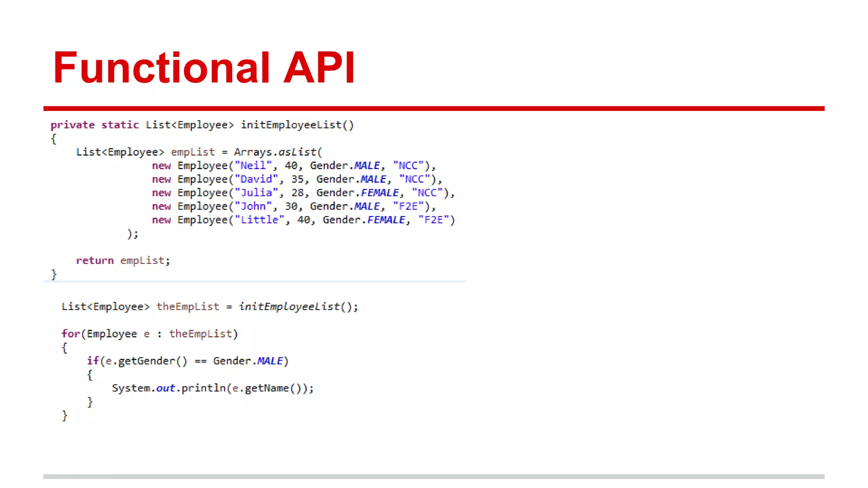868x488 pixels.
Task: Click the "Little" string literal
Action: pyautogui.click(x=259, y=220)
